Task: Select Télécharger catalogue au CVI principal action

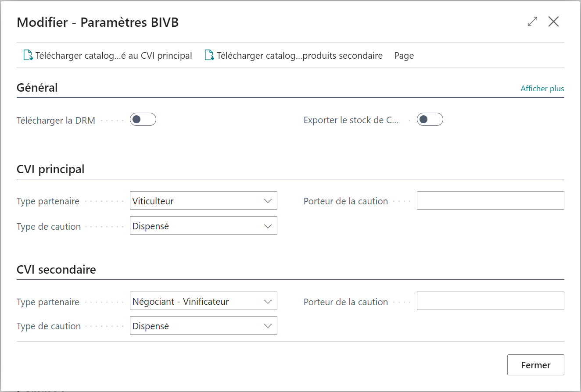Action: 108,56
